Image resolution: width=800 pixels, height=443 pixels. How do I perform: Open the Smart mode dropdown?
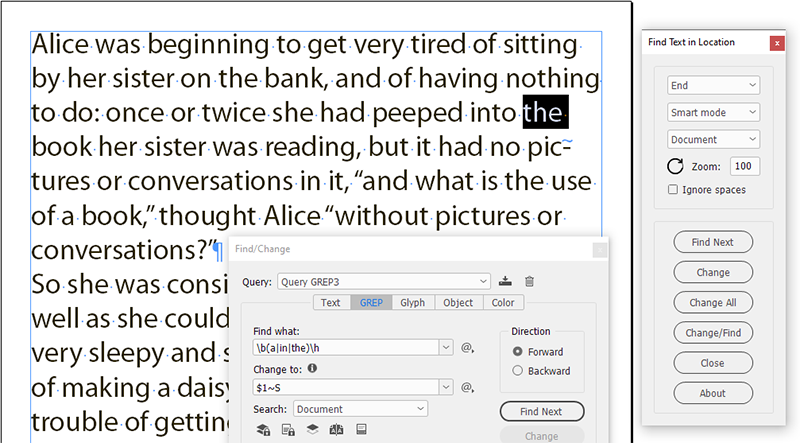click(x=713, y=112)
